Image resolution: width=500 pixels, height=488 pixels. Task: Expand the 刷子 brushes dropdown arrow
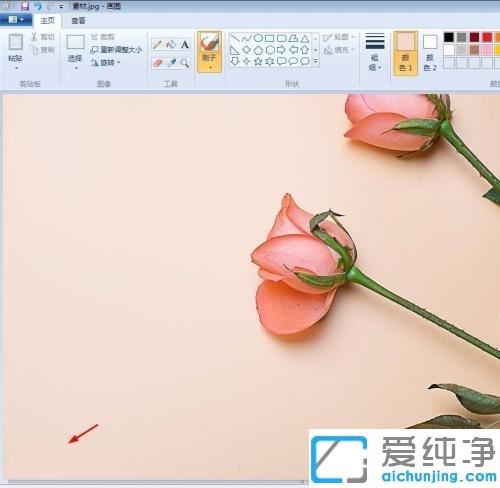pyautogui.click(x=210, y=68)
